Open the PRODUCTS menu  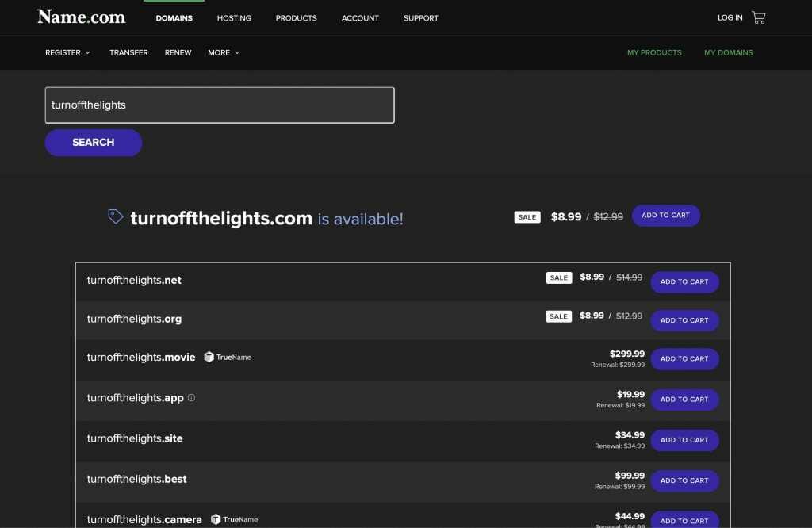tap(297, 18)
